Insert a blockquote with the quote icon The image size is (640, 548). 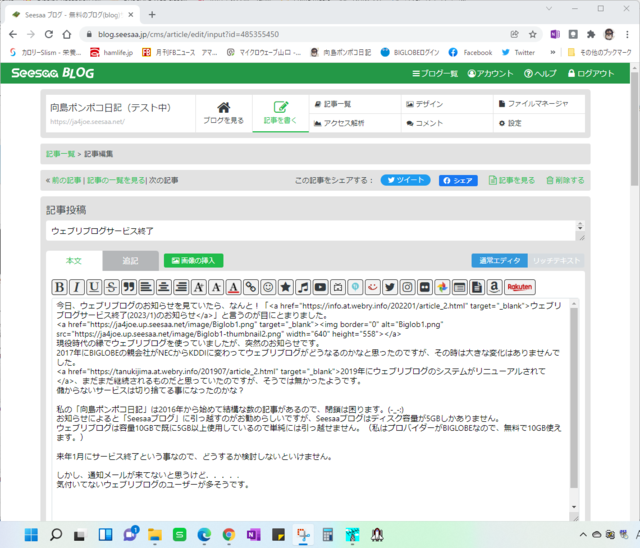point(129,287)
